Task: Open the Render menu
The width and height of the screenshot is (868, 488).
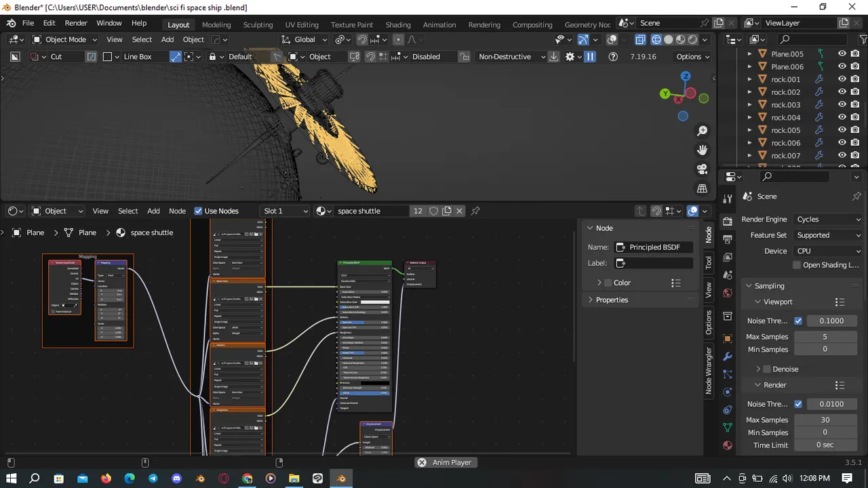Action: [76, 23]
